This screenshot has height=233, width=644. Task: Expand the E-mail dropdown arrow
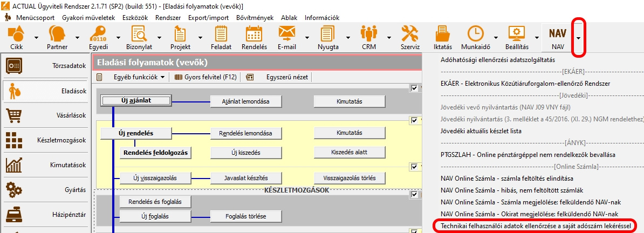306,37
